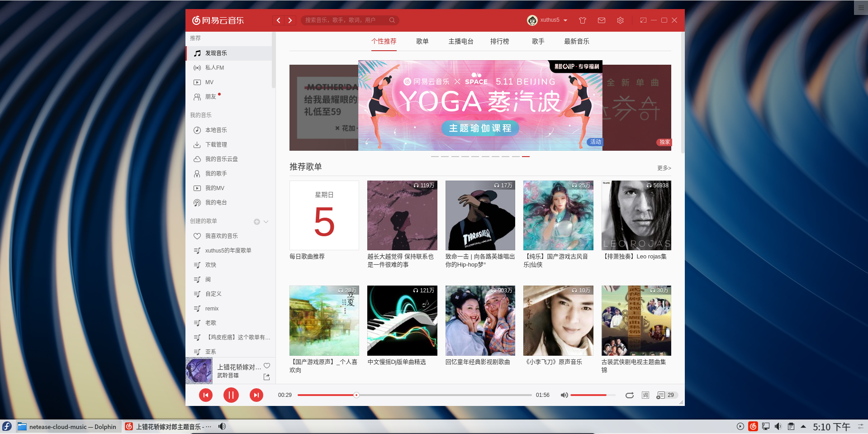This screenshot has height=434, width=868.
Task: Open 下载管理 in the sidebar
Action: tap(229, 145)
